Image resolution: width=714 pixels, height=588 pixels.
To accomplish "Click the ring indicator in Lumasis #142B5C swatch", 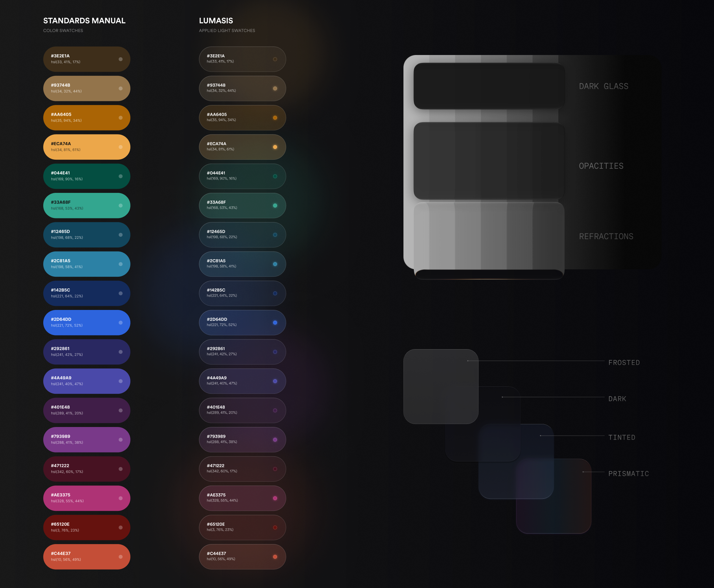I will 275,293.
